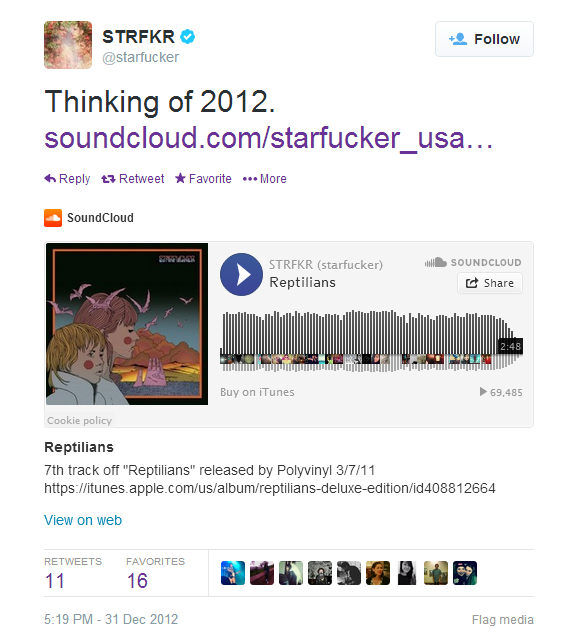
Task: Open the soundcloud.com/starfucker_usa link
Action: pyautogui.click(x=268, y=138)
